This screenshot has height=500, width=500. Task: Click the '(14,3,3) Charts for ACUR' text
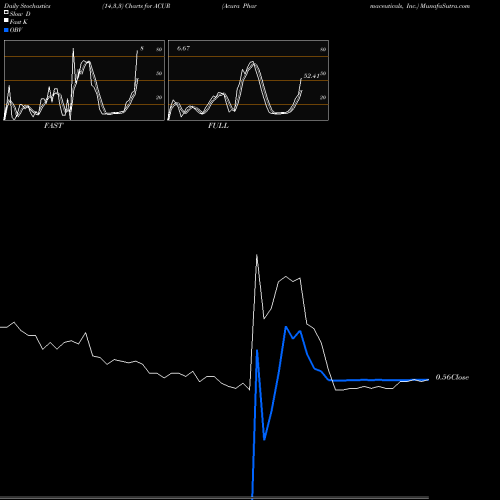point(136,6)
